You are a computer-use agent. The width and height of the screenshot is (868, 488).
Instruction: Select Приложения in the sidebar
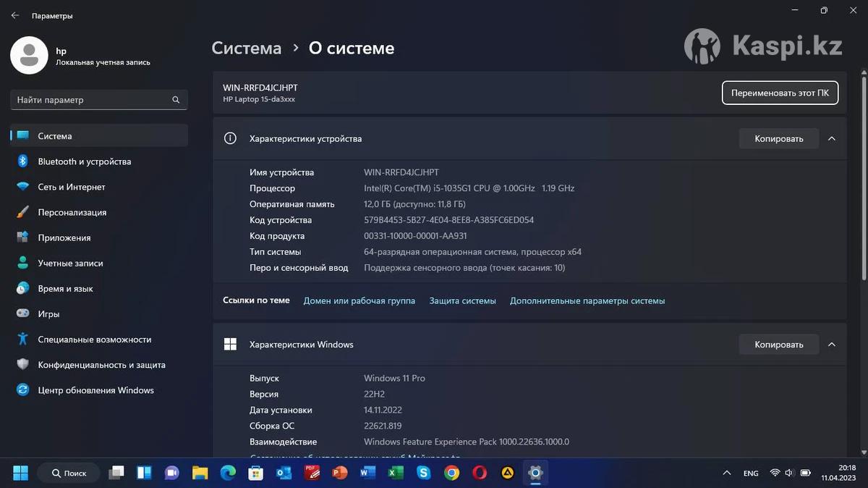tap(99, 237)
